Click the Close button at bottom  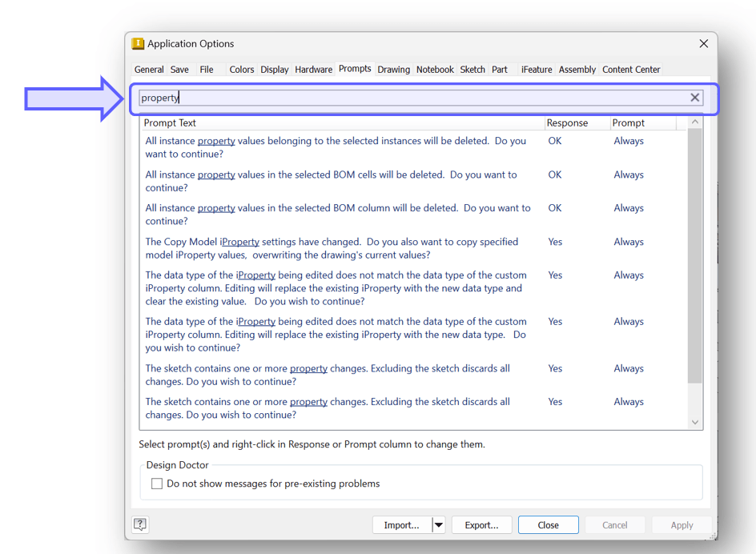(x=548, y=525)
